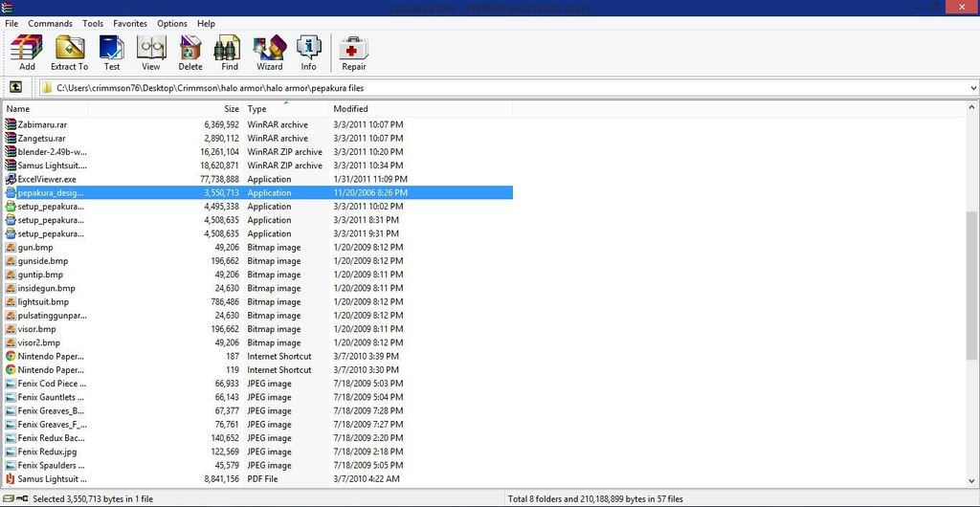
Task: Click the WinRAR title bar icon
Action: pyautogui.click(x=7, y=8)
